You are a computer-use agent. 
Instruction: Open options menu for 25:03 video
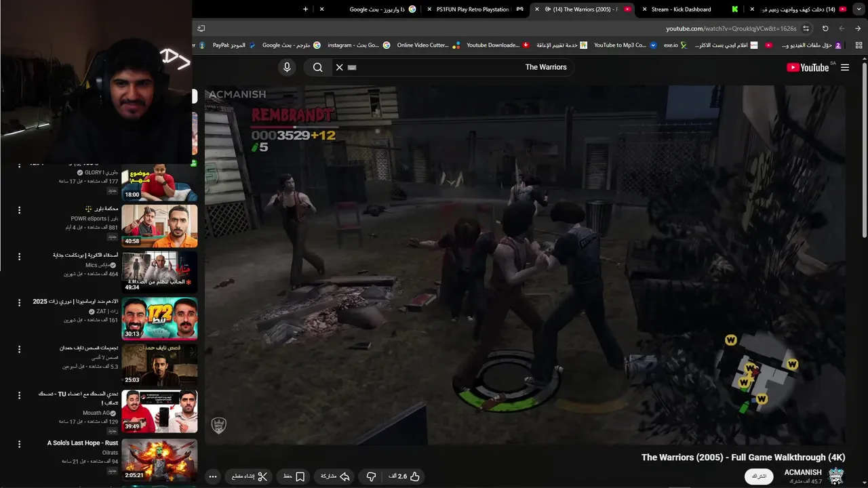[19, 349]
